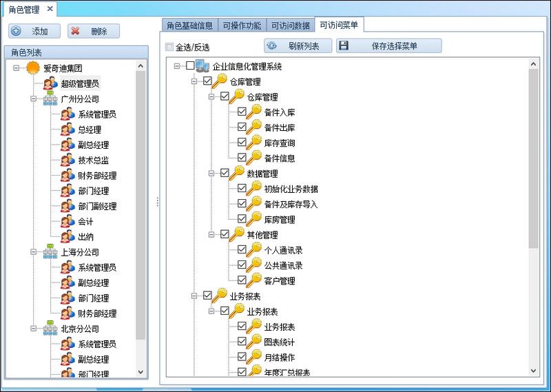The width and height of the screenshot is (551, 392).
Task: Click the key icon beside 库房管理
Action: pos(254,219)
